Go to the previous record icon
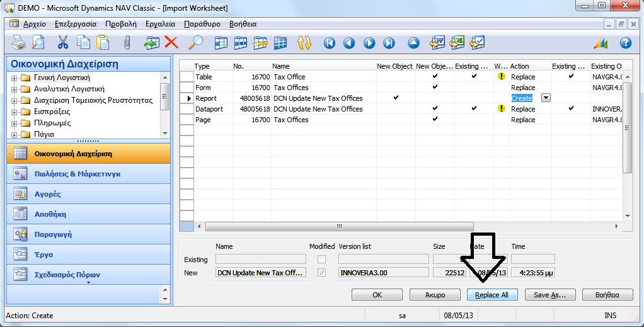This screenshot has height=327, width=644. coord(349,43)
